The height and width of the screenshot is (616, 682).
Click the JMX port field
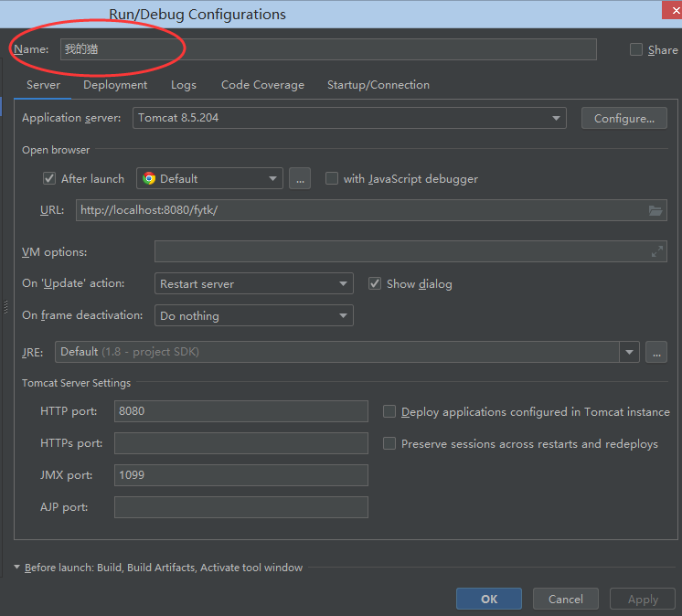pos(241,475)
